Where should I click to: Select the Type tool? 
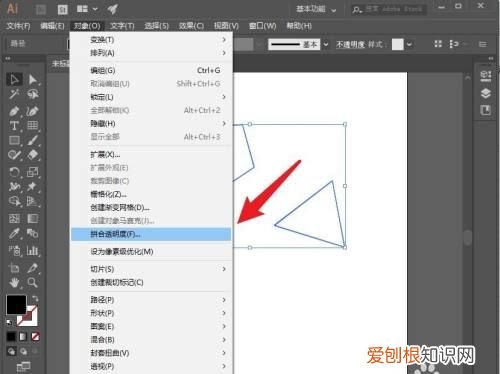click(14, 126)
